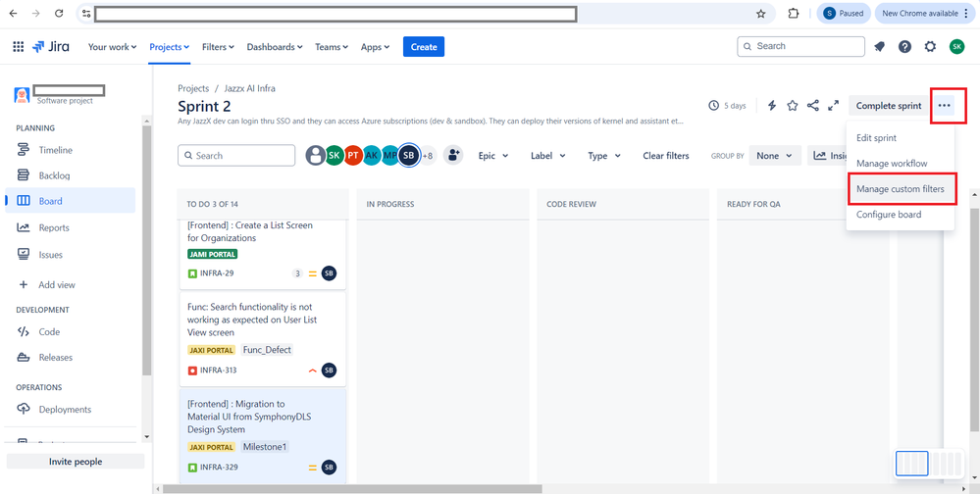Expand the Epic filter dropdown
980x494 pixels.
click(x=493, y=156)
